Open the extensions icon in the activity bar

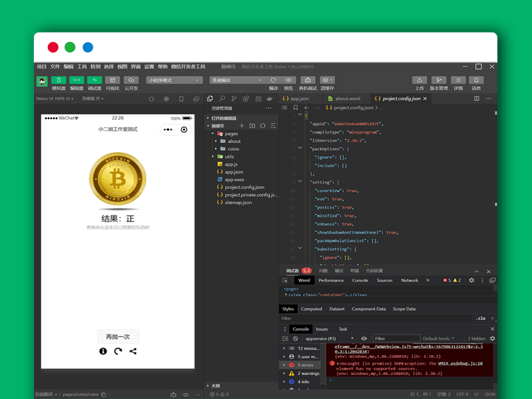[246, 98]
